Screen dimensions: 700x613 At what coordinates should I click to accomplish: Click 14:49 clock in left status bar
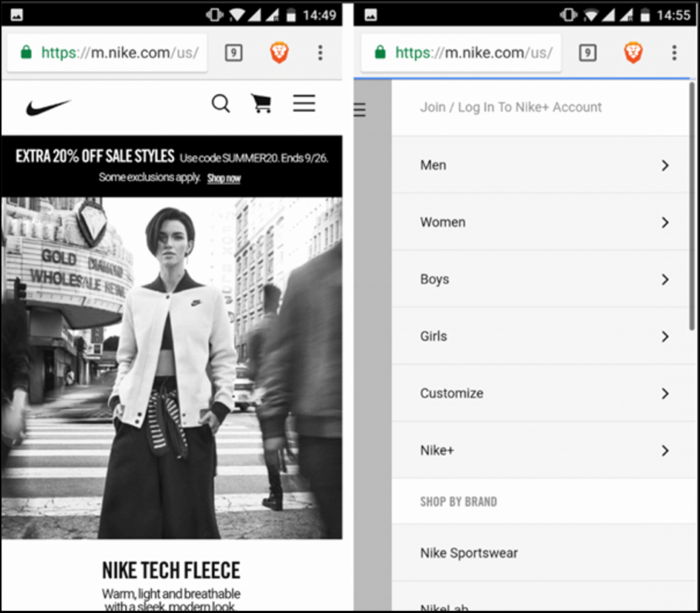[x=319, y=16]
